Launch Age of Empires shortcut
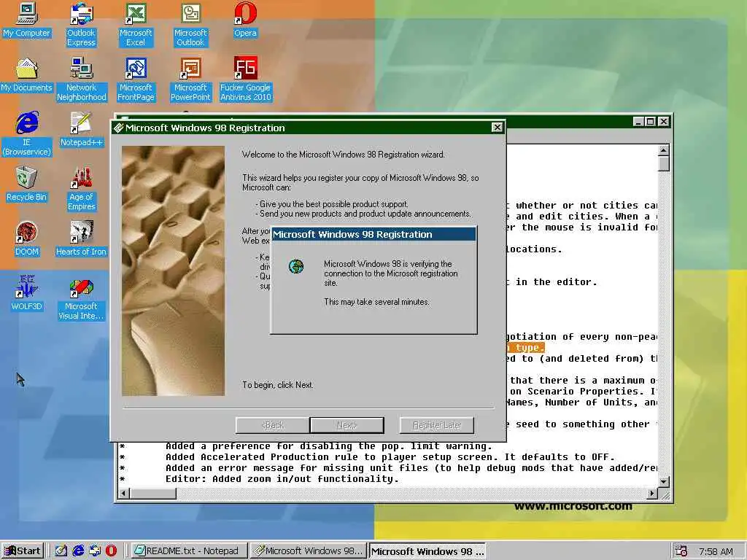The height and width of the screenshot is (560, 747). pyautogui.click(x=82, y=189)
